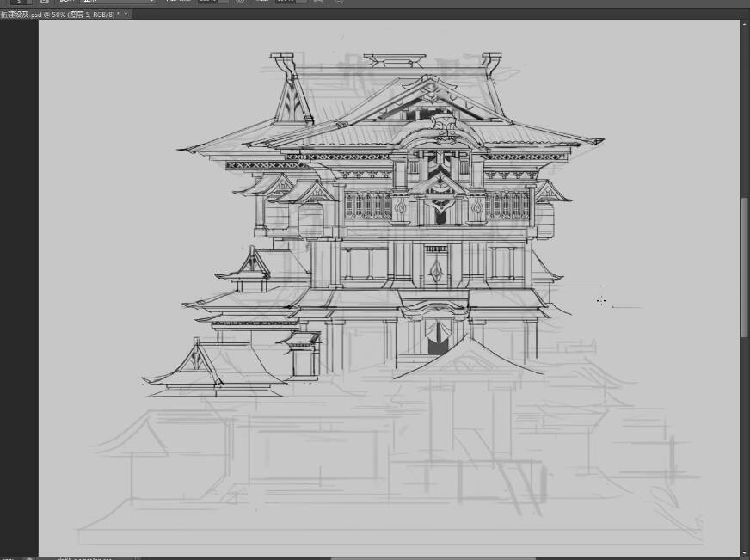Close the .psd document tab
Viewport: 750px width, 560px height.
[x=126, y=15]
